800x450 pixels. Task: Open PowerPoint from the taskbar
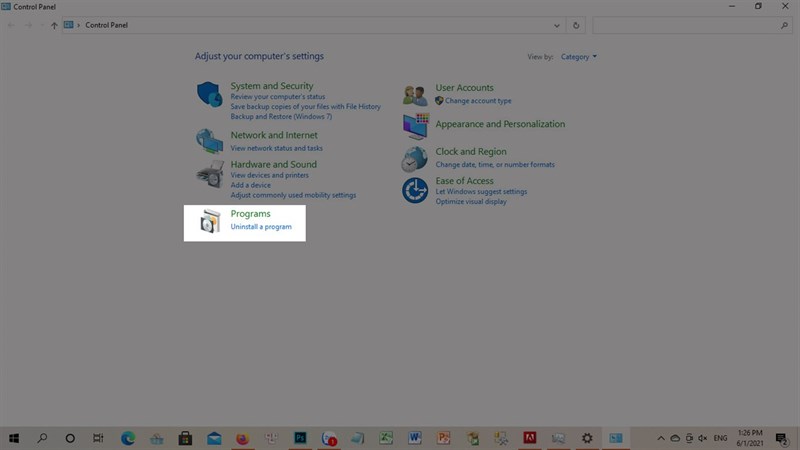(443, 438)
